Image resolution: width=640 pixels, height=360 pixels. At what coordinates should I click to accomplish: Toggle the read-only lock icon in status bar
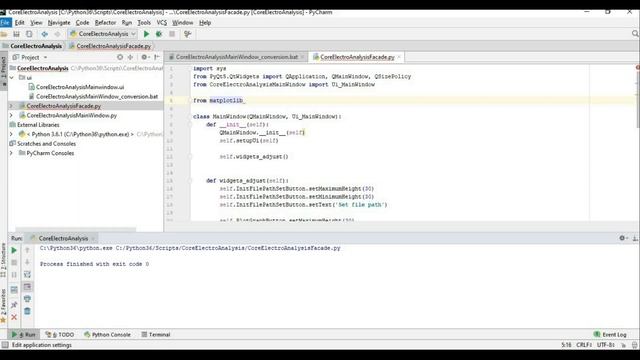point(623,345)
